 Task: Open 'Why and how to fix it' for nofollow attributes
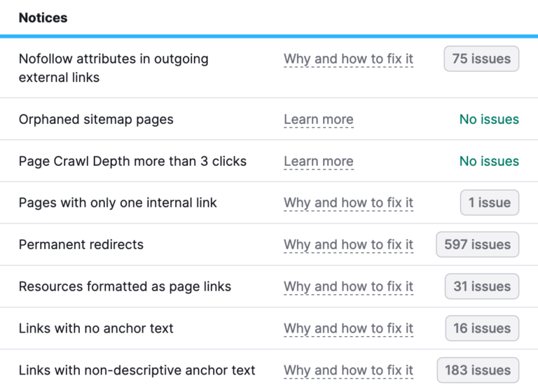pyautogui.click(x=348, y=59)
